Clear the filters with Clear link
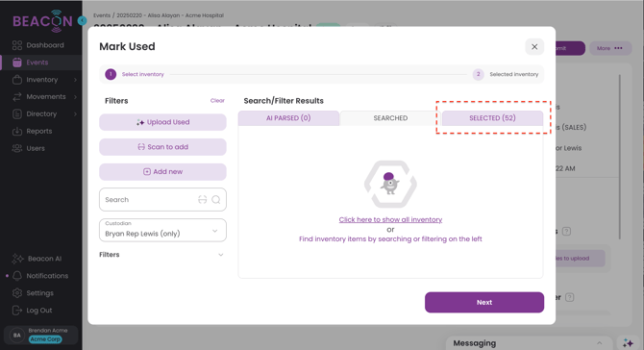 (x=217, y=101)
